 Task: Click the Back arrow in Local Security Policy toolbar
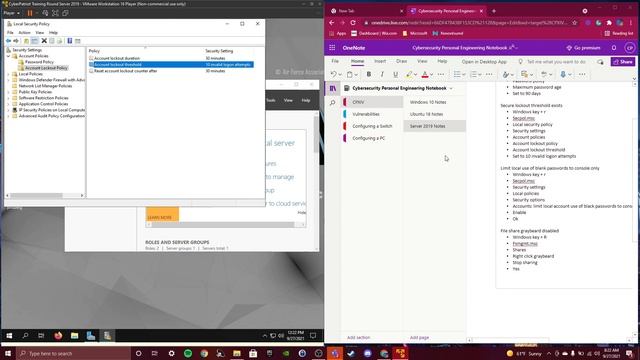click(8, 41)
